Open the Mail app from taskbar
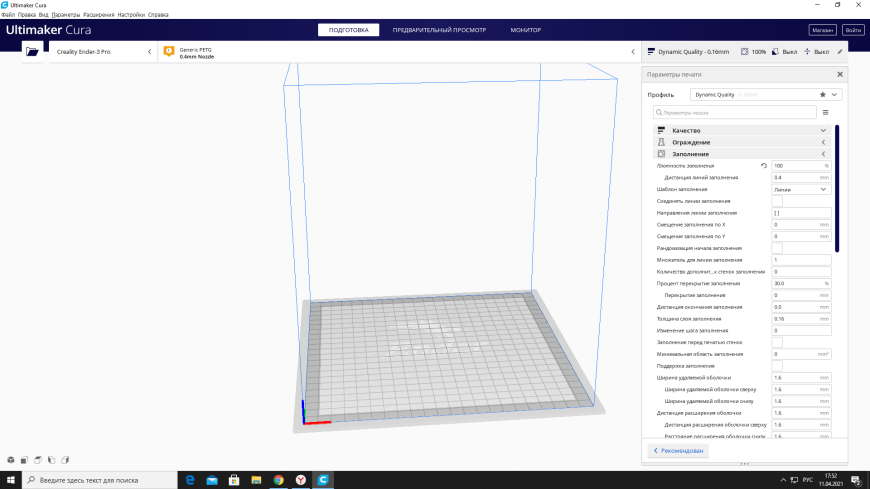The height and width of the screenshot is (489, 870). 212,480
